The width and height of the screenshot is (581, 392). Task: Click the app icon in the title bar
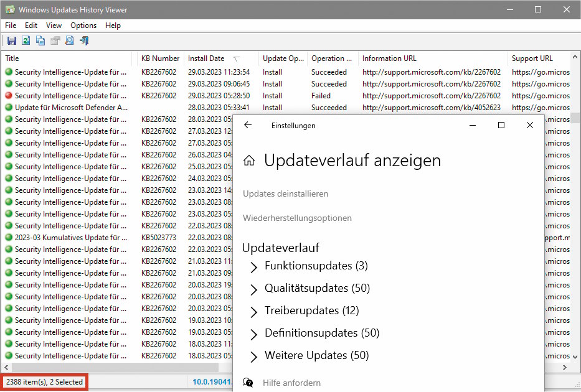[10, 9]
